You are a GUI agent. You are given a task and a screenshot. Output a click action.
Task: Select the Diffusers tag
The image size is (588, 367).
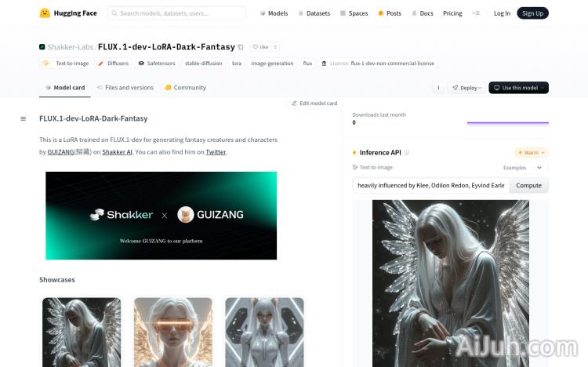[x=114, y=64]
